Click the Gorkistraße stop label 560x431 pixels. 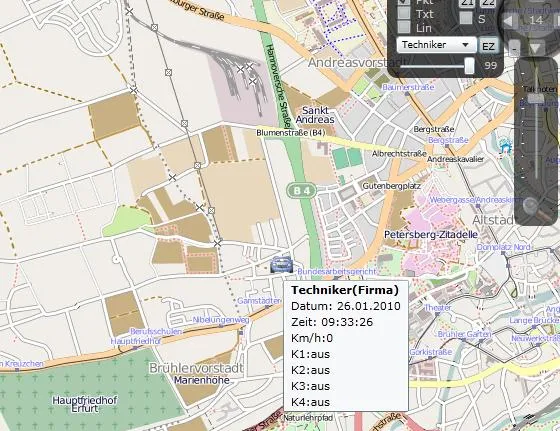tap(430, 352)
